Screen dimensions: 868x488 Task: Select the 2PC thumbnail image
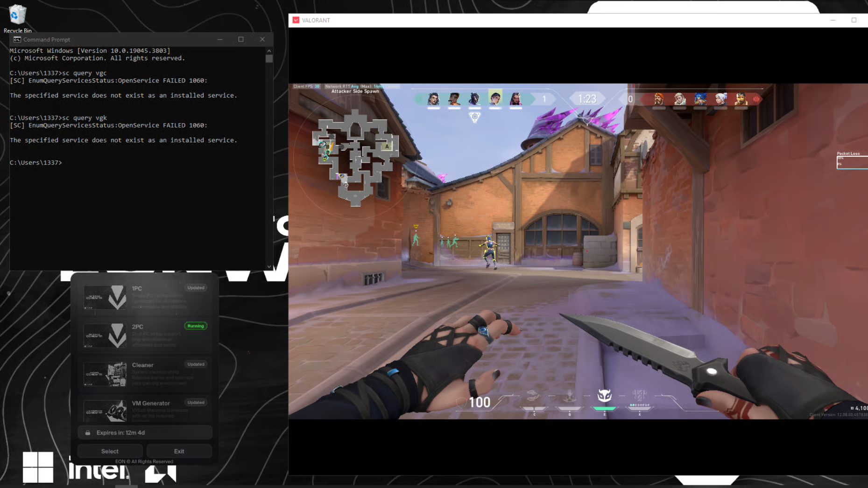(105, 335)
